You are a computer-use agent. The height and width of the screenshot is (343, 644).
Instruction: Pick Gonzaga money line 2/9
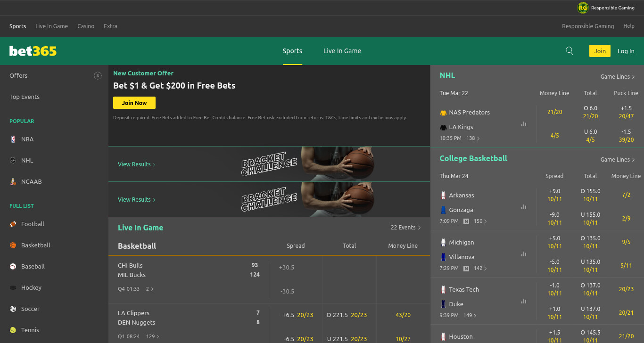click(626, 219)
